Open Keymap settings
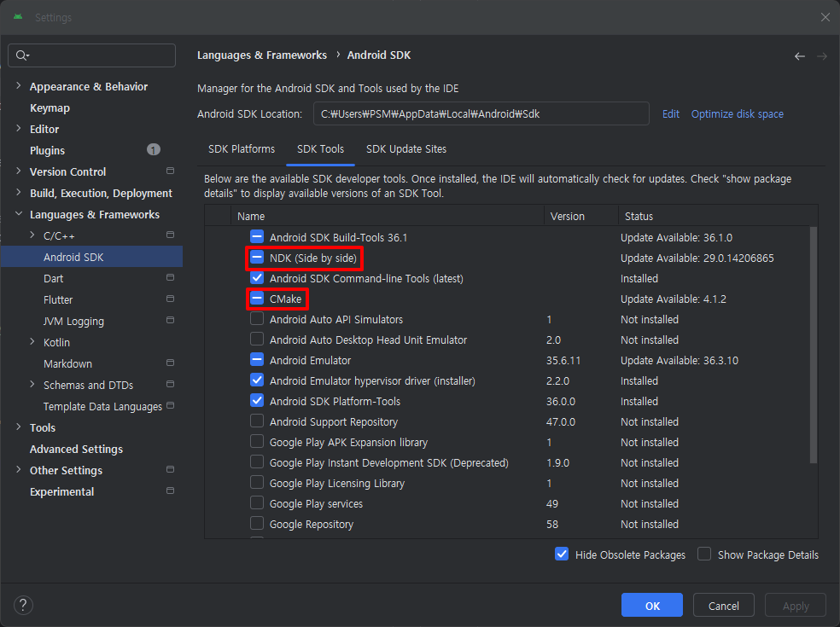840x627 pixels. coord(50,108)
